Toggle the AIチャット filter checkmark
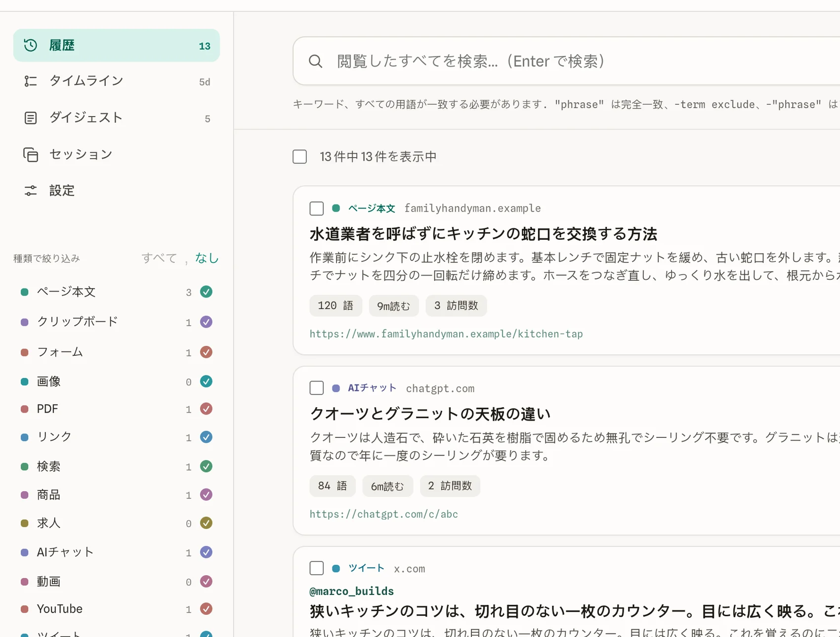Image resolution: width=840 pixels, height=637 pixels. pyautogui.click(x=206, y=552)
